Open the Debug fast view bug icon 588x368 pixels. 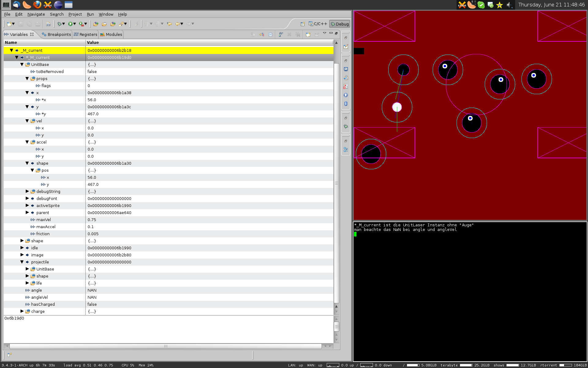(346, 127)
